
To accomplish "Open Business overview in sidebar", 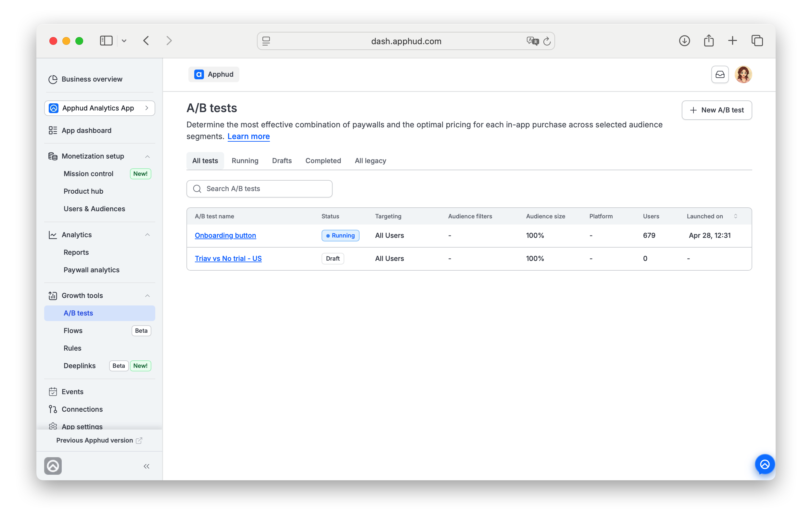I will tap(92, 79).
